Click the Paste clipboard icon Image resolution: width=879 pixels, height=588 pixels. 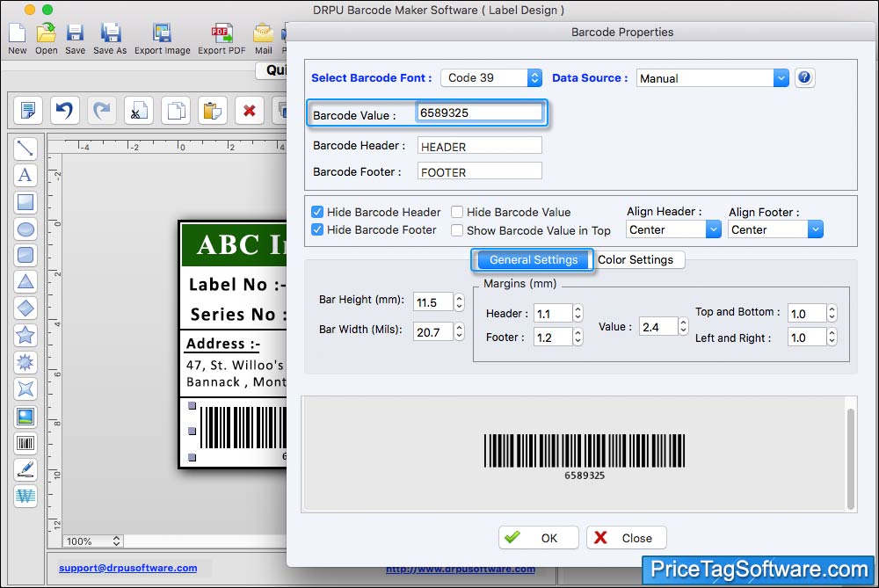coord(213,110)
